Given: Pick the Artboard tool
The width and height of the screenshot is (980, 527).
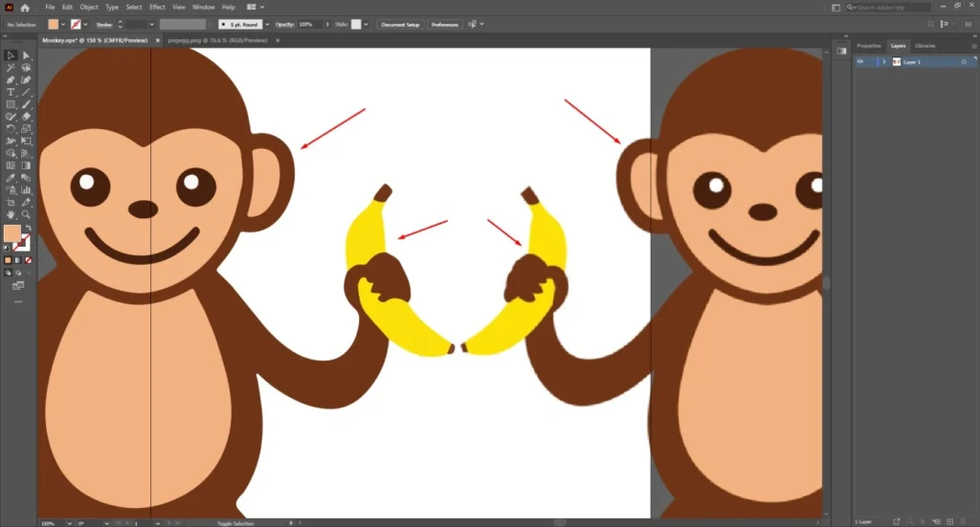Looking at the screenshot, I should (11, 203).
